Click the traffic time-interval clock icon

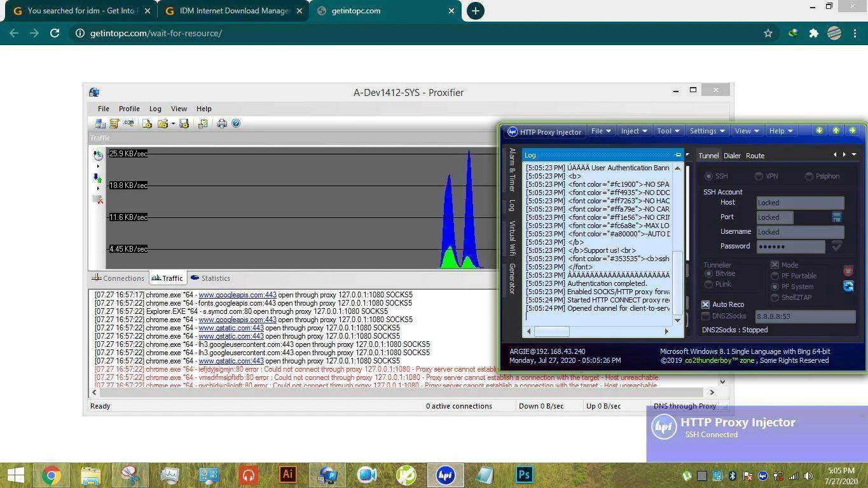click(97, 155)
